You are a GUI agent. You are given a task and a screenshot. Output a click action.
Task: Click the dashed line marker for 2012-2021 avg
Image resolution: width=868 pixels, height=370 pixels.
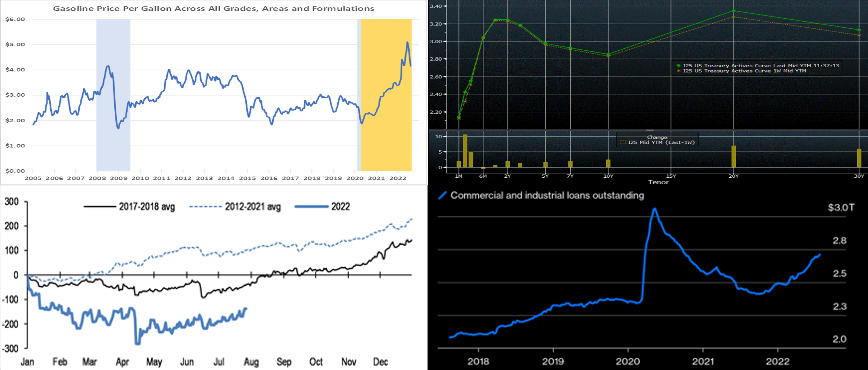pyautogui.click(x=206, y=206)
